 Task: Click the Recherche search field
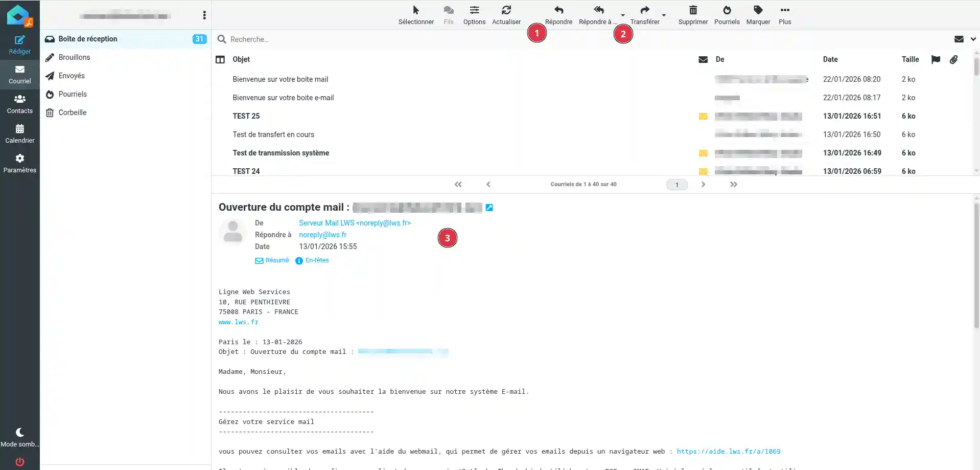click(x=588, y=39)
